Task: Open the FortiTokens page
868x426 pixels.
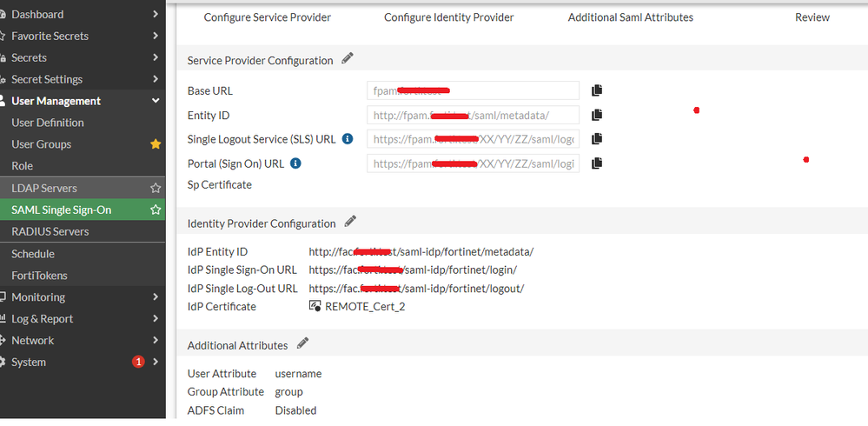Action: (39, 276)
